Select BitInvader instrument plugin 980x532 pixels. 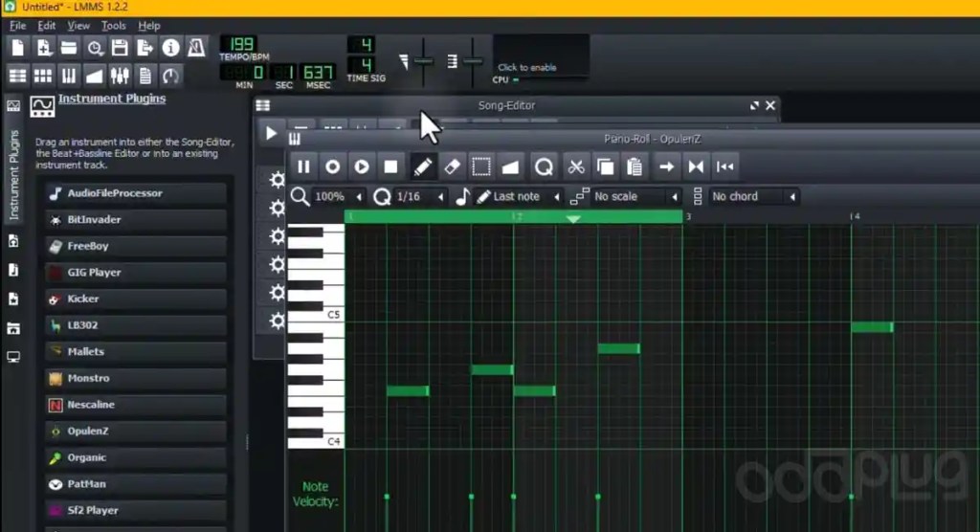pos(136,219)
